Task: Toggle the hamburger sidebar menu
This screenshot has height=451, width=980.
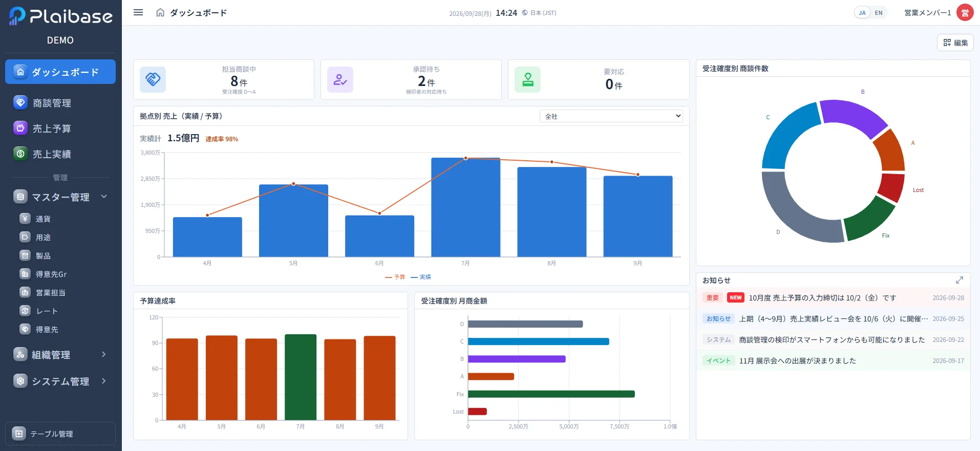Action: tap(138, 12)
